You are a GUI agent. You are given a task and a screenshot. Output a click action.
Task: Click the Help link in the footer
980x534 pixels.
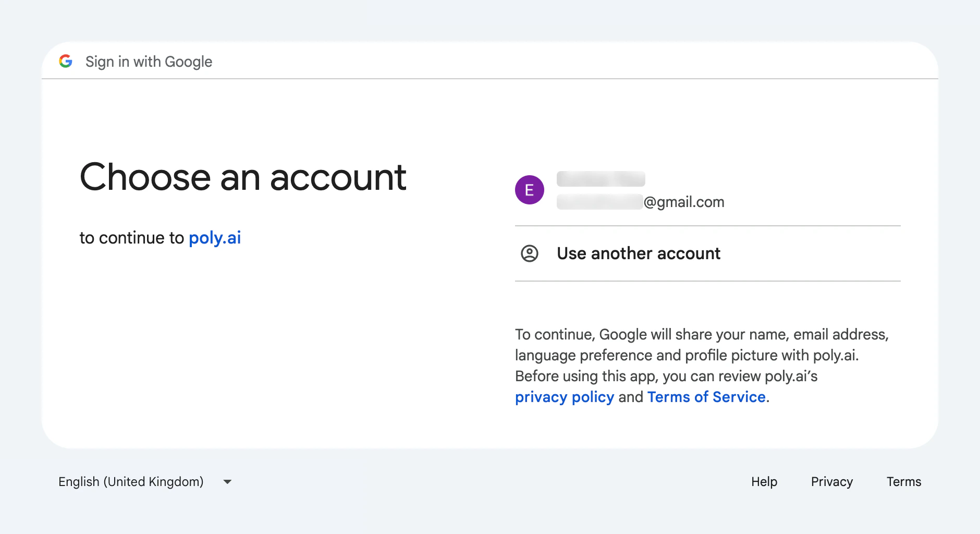764,481
